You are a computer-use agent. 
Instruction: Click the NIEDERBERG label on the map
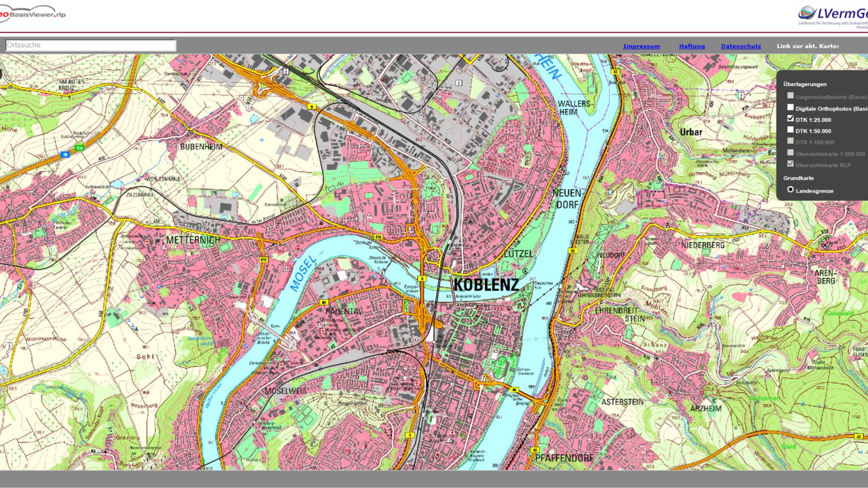704,245
